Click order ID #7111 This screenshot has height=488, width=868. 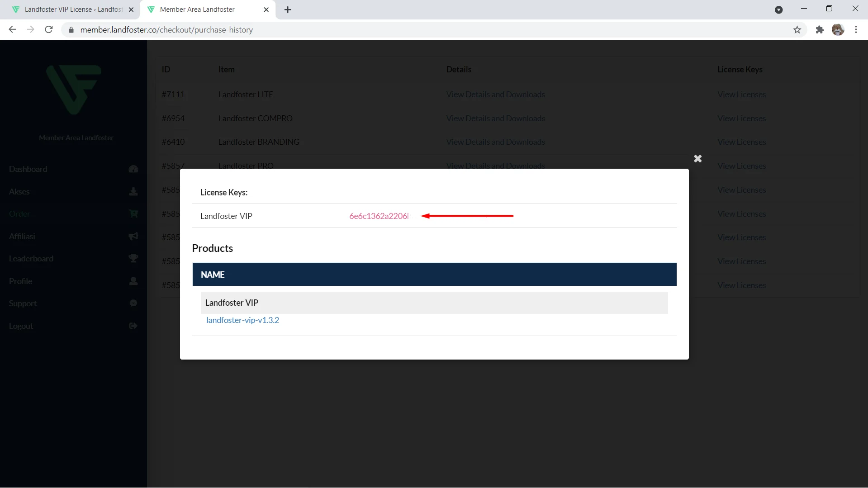pyautogui.click(x=173, y=94)
